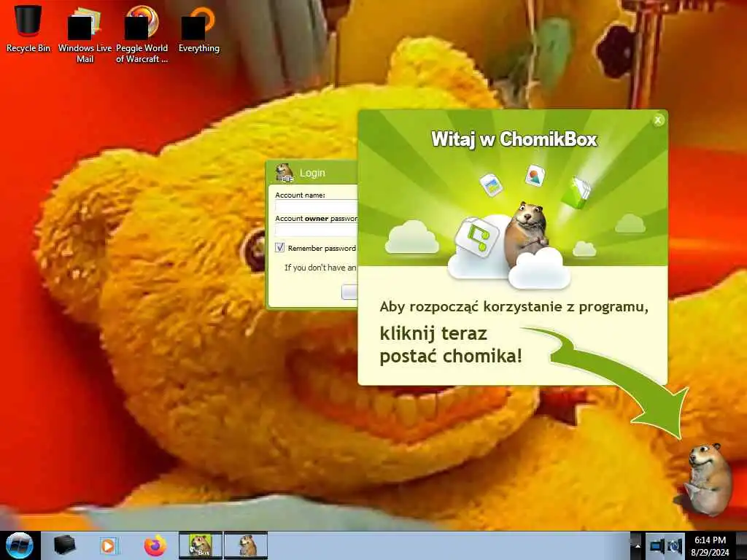Viewport: 747px width, 560px height.
Task: Focus the Account name input field
Action: pos(317,206)
